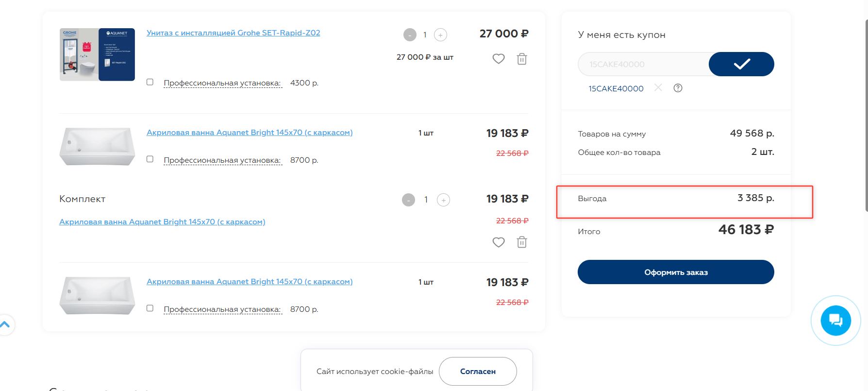Open Унитаз с инсталляцией Grohe product link
The height and width of the screenshot is (391, 868).
[233, 33]
